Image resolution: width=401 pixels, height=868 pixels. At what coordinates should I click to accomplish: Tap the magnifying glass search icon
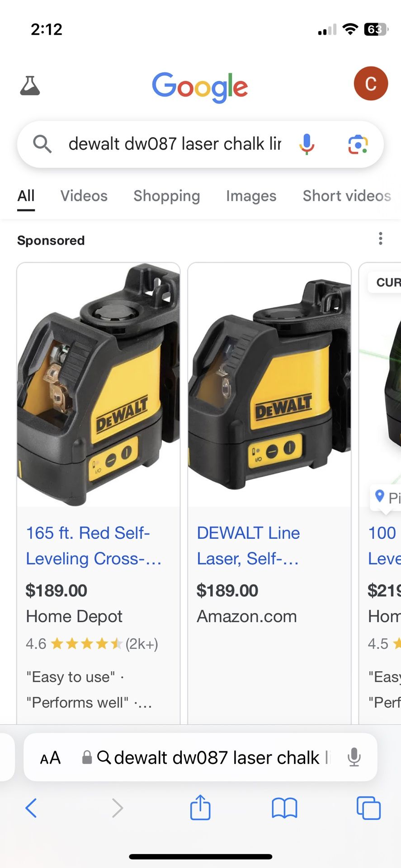[42, 144]
